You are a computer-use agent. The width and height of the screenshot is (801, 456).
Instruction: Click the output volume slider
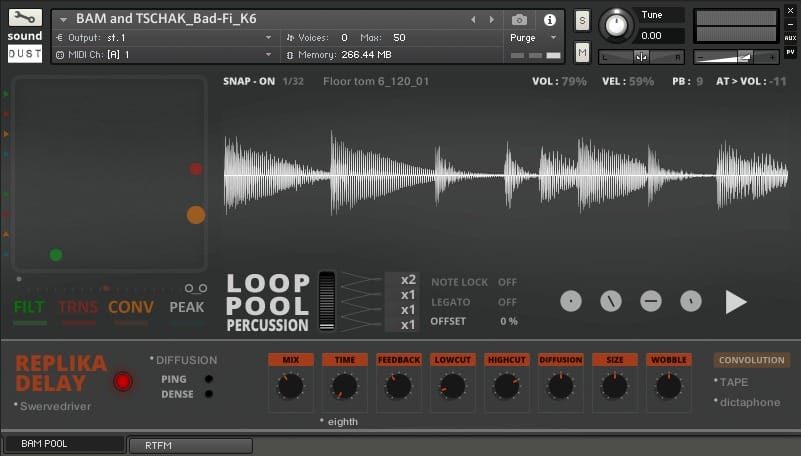tap(736, 57)
